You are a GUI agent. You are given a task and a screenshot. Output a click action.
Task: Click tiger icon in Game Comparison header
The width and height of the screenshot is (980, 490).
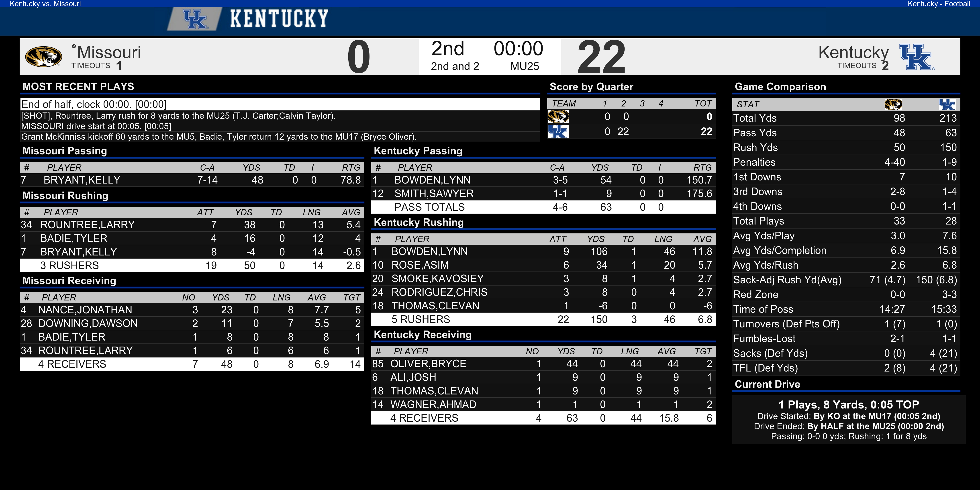[893, 104]
